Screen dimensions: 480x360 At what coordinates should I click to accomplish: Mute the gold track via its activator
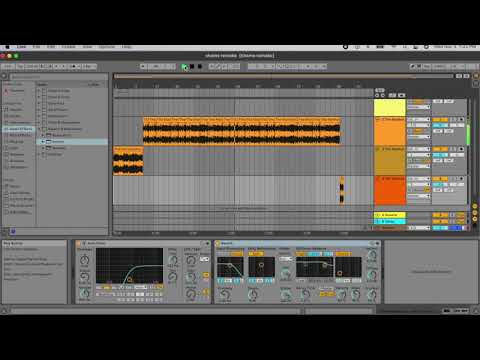coord(440,149)
